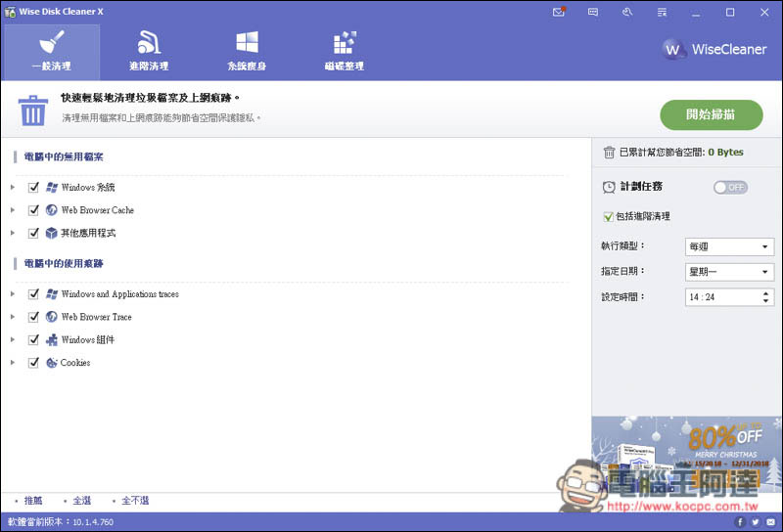Expand the Web Browser Cache row
The height and width of the screenshot is (532, 783).
(x=13, y=210)
